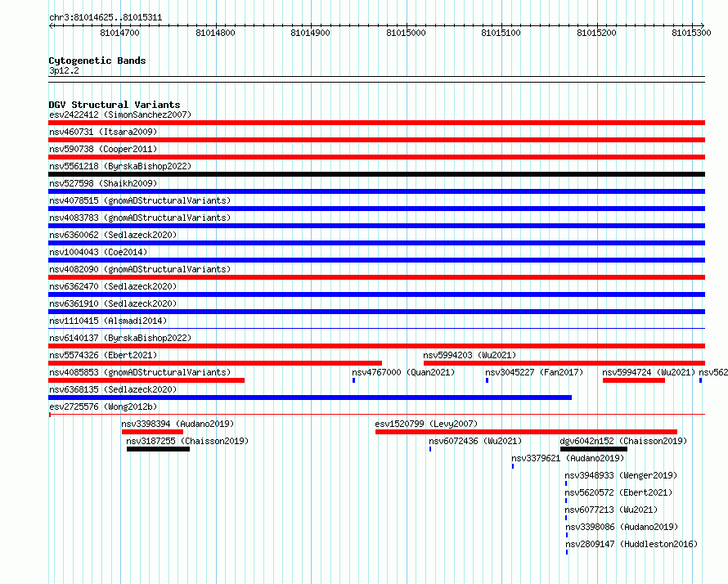Click the red bar under nsv3398394

click(152, 432)
